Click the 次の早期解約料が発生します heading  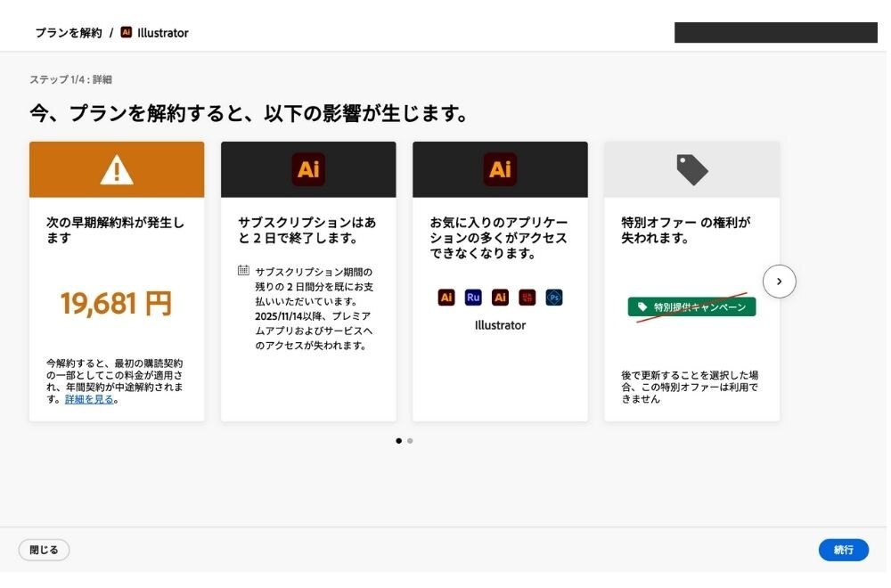(x=115, y=230)
